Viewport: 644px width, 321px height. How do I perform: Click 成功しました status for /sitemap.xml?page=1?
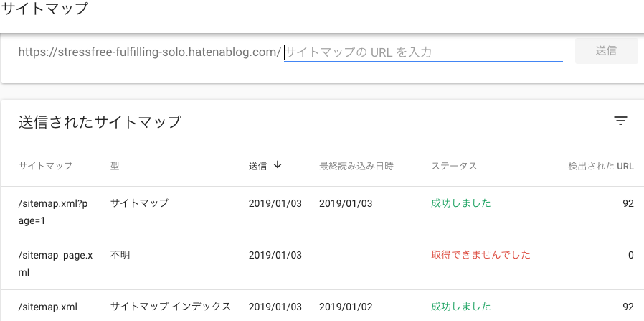pos(461,203)
